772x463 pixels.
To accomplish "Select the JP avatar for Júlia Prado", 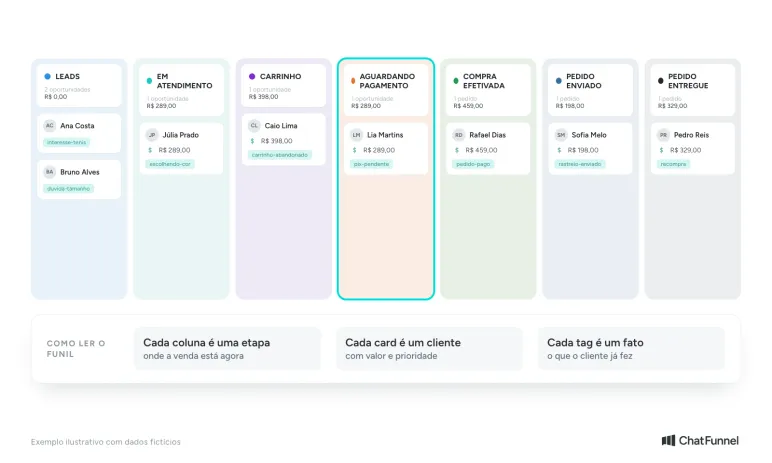I will [152, 135].
